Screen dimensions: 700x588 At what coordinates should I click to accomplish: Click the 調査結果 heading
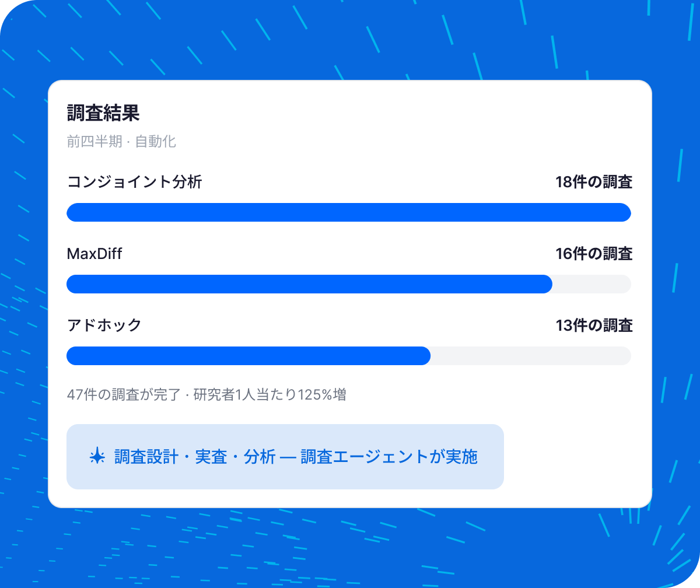pos(103,113)
